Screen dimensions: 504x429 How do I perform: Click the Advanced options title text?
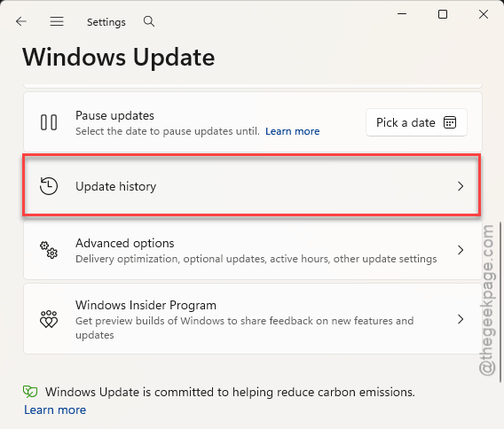point(125,243)
